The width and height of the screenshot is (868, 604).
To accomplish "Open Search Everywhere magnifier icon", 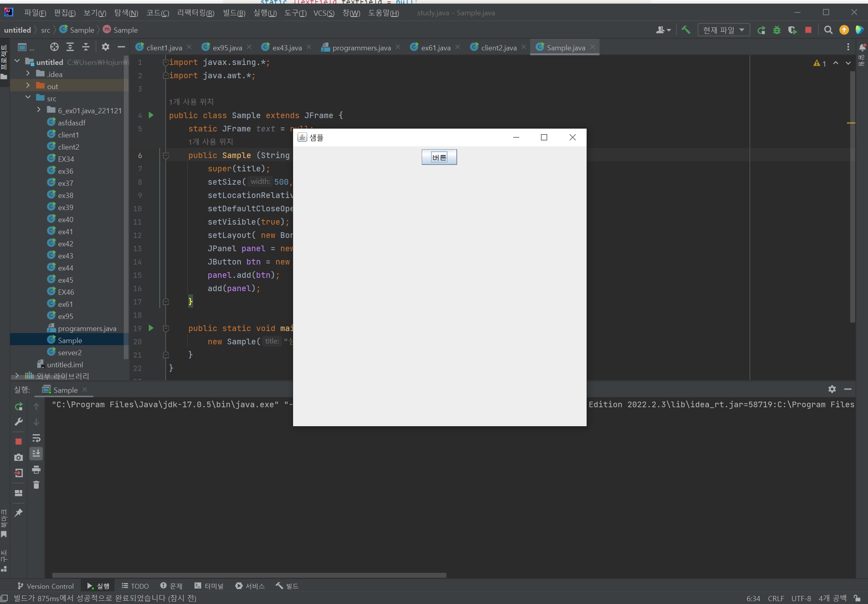I will coord(828,30).
